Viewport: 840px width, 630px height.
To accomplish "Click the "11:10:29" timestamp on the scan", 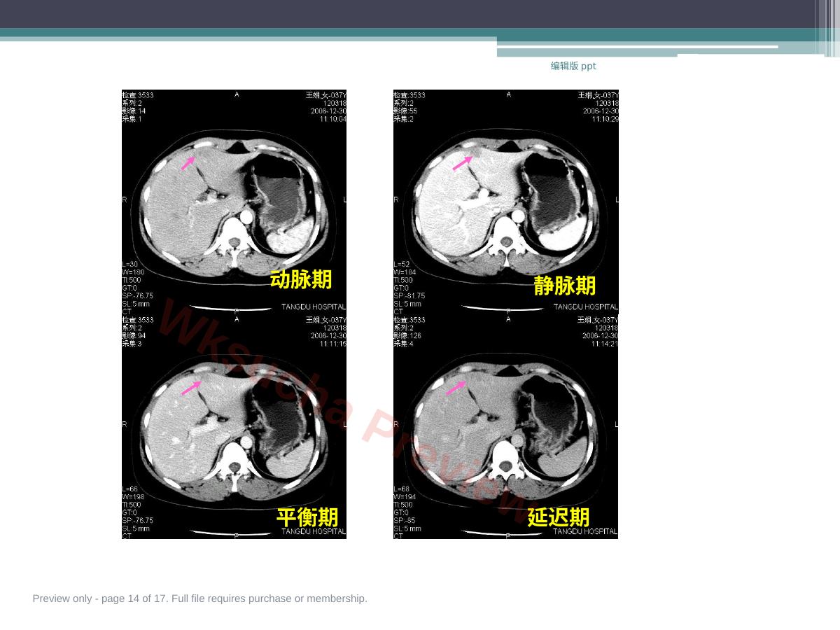I will 605,119.
